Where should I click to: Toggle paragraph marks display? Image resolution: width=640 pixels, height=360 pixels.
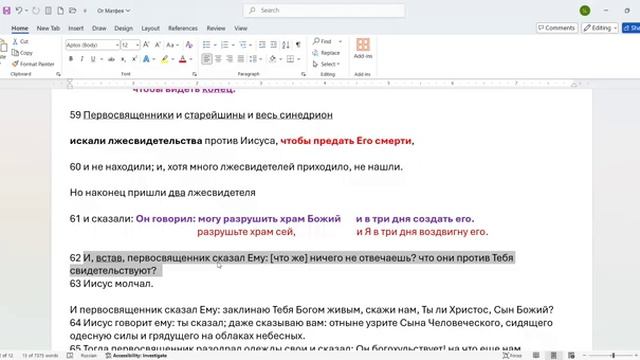tap(298, 44)
